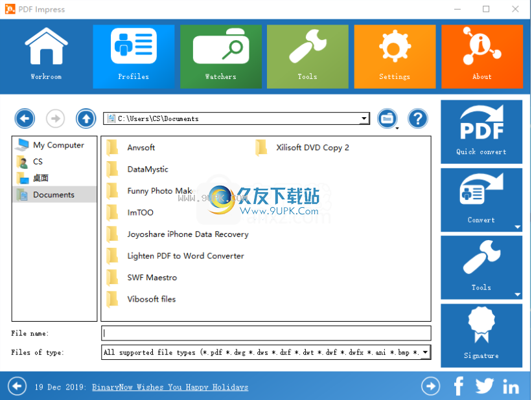
Task: Expand the folder path dropdown
Action: [364, 118]
